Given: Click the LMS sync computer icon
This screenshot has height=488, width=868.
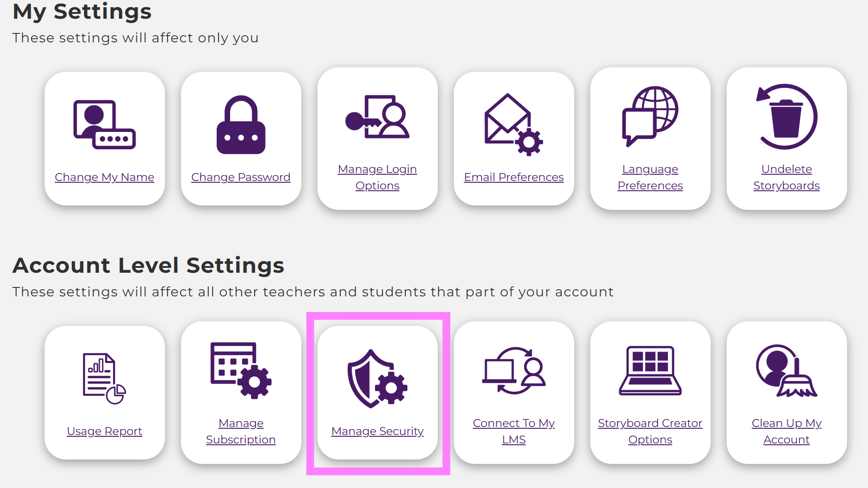Looking at the screenshot, I should click(514, 370).
